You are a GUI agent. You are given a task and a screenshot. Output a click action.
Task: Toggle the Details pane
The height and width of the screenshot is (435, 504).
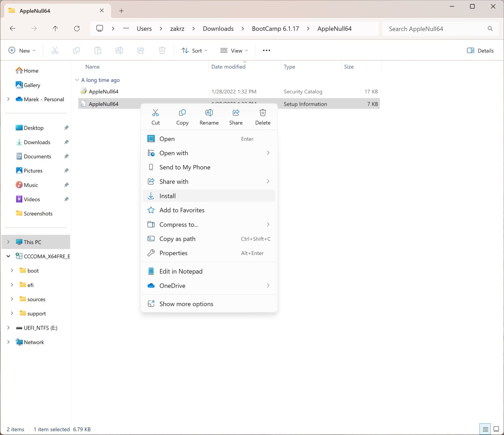[481, 51]
